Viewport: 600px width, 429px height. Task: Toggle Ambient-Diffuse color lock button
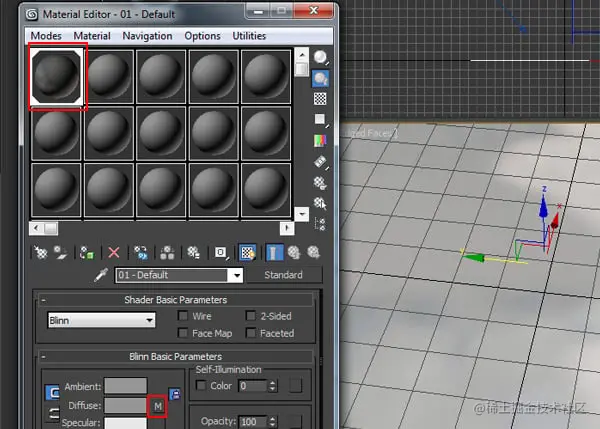point(52,393)
